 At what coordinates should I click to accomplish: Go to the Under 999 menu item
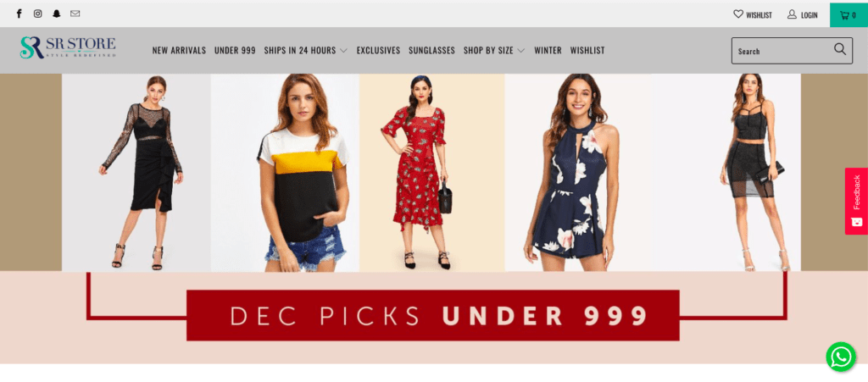tap(235, 50)
